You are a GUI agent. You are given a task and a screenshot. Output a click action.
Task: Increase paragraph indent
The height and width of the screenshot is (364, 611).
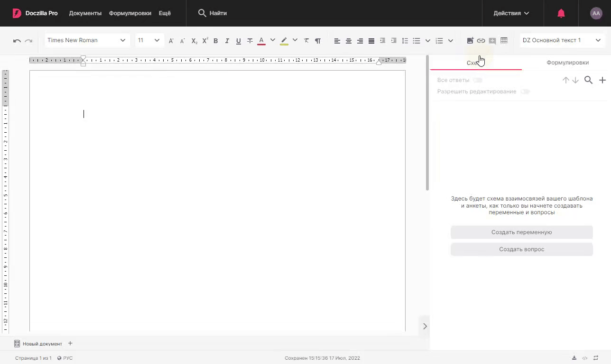tap(394, 41)
